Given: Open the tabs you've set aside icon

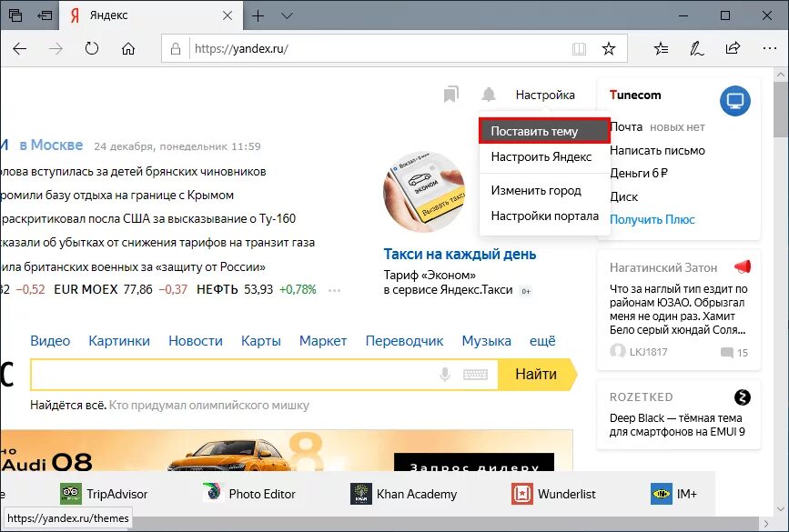Looking at the screenshot, I should [15, 15].
